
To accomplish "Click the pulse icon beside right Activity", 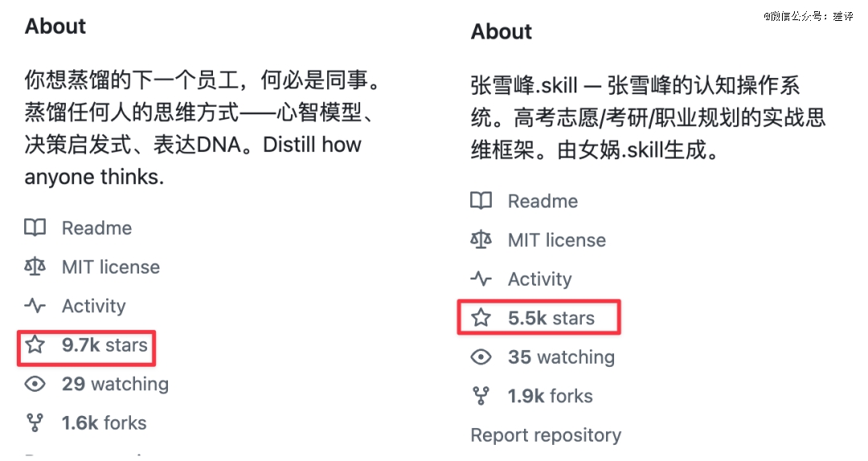I will pyautogui.click(x=481, y=279).
